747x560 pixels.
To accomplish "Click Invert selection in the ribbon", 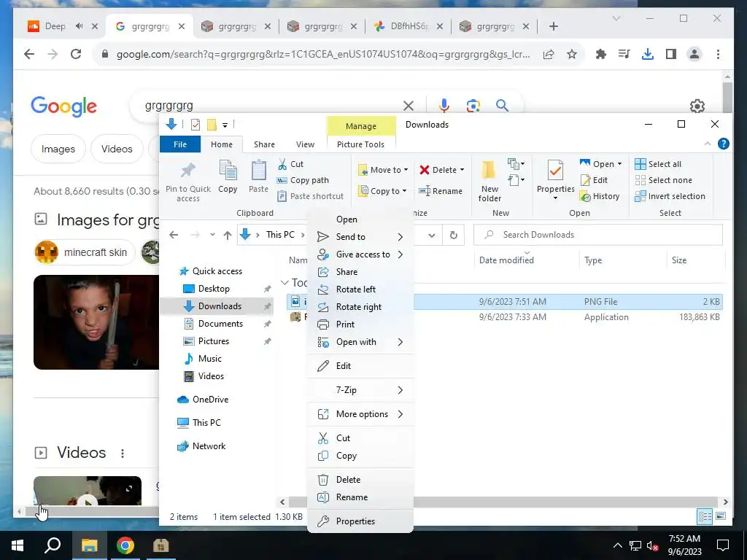I will pyautogui.click(x=670, y=196).
